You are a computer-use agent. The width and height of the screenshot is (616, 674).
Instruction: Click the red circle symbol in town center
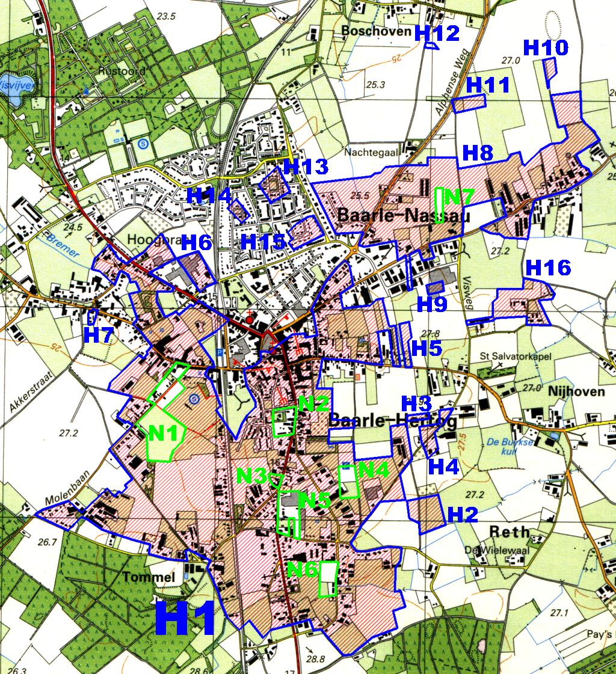click(250, 320)
